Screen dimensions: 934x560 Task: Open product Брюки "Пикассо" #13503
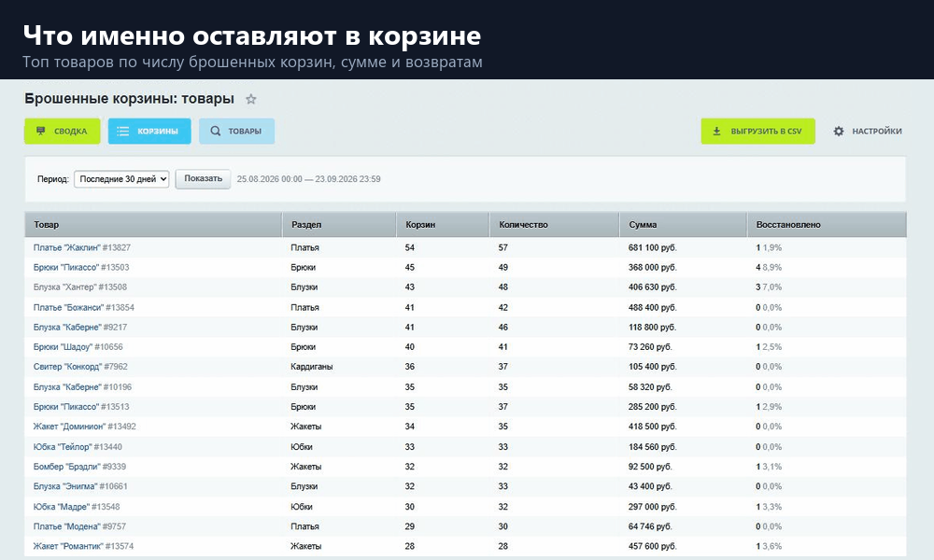(x=81, y=267)
